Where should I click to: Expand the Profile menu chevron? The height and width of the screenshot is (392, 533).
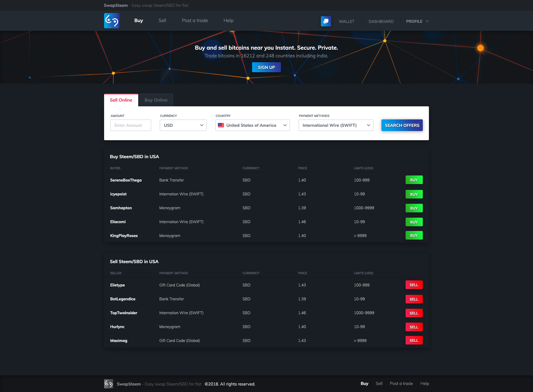pyautogui.click(x=428, y=21)
